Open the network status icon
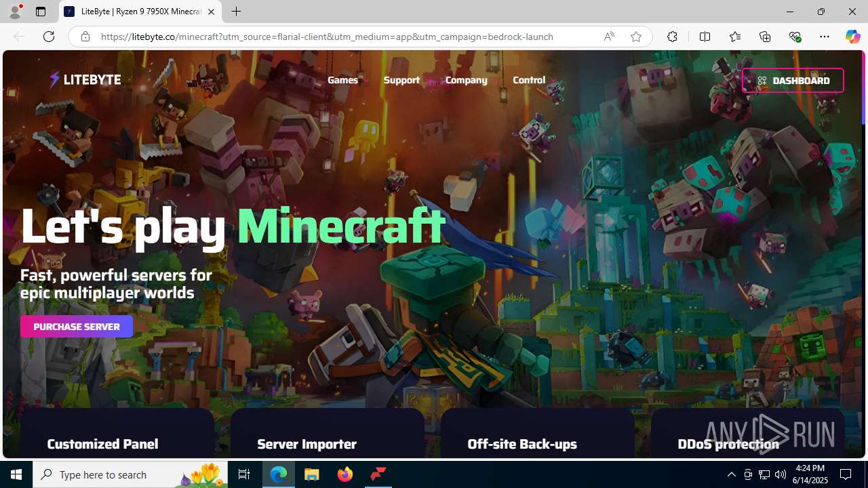Screen dimensions: 868x488 [x=764, y=474]
